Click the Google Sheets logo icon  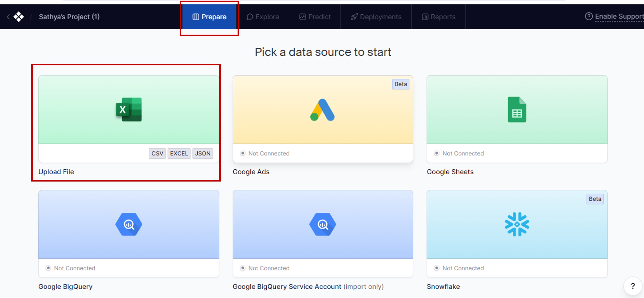(517, 110)
